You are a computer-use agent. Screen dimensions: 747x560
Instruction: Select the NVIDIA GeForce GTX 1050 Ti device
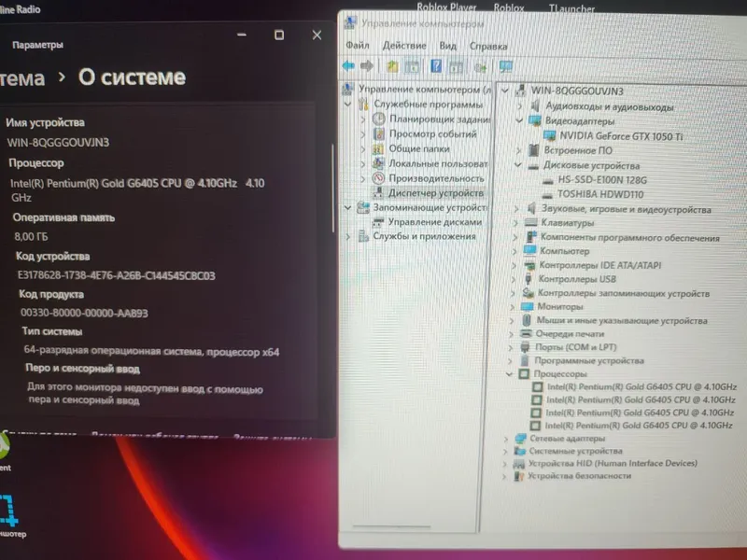coord(621,136)
